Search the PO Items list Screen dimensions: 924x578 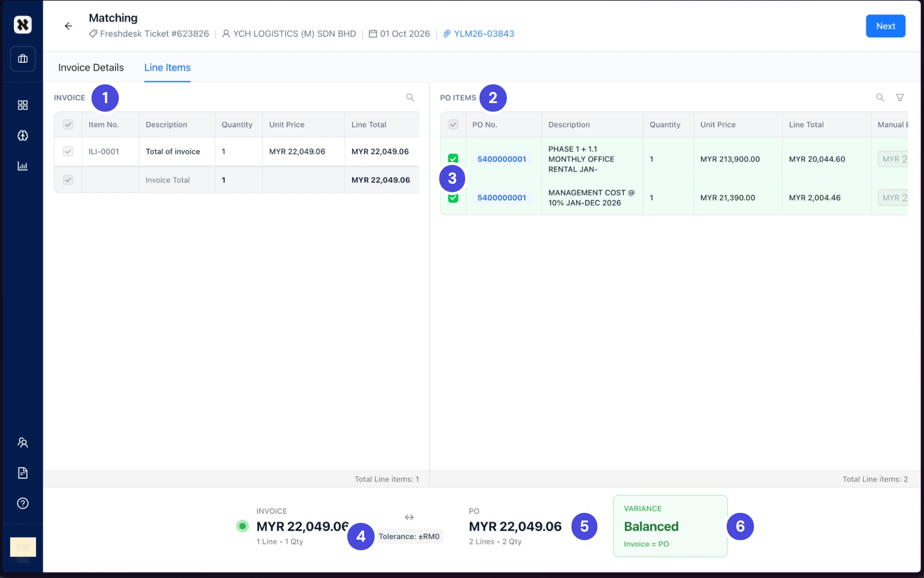point(880,97)
